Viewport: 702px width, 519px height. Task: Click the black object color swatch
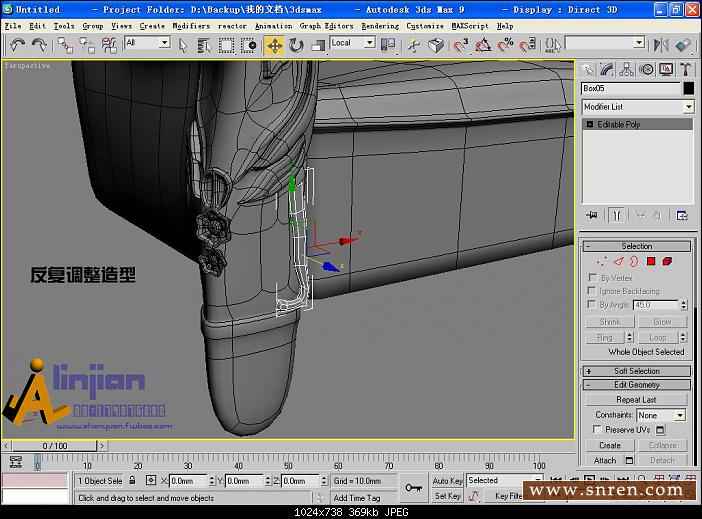click(x=688, y=88)
